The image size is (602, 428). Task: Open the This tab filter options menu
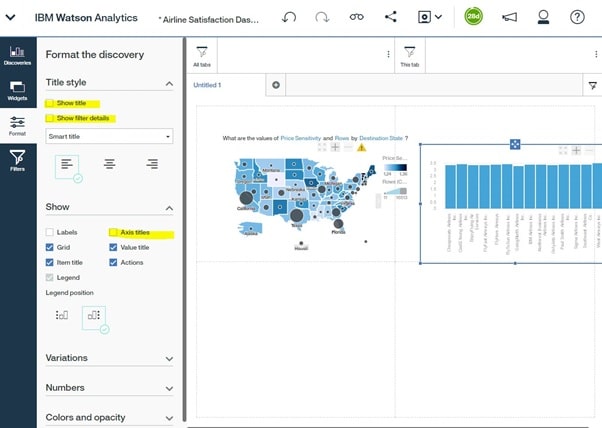point(596,54)
